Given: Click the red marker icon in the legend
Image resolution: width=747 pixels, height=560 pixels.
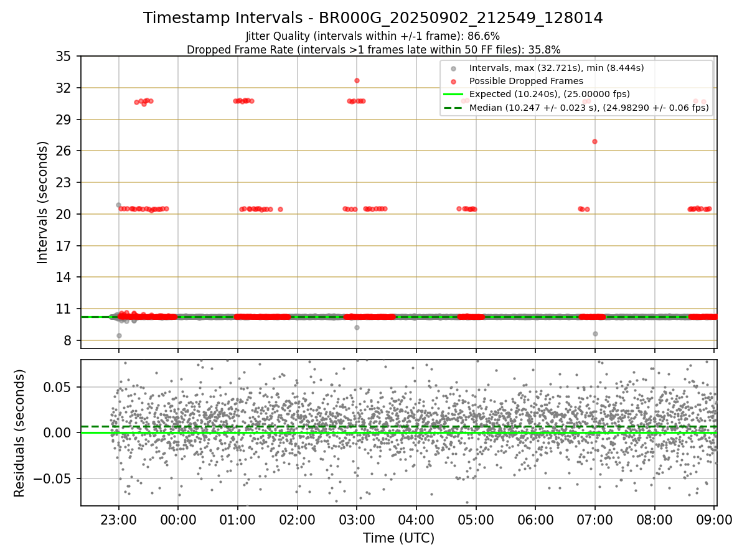Looking at the screenshot, I should (x=453, y=82).
